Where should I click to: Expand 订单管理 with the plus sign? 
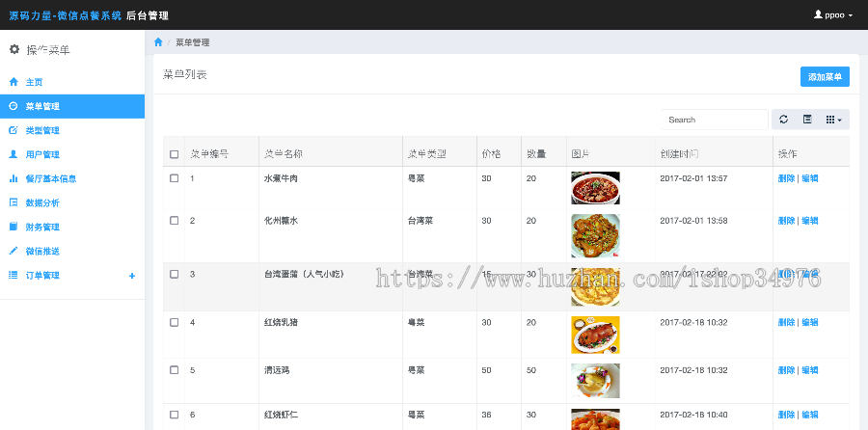(132, 276)
